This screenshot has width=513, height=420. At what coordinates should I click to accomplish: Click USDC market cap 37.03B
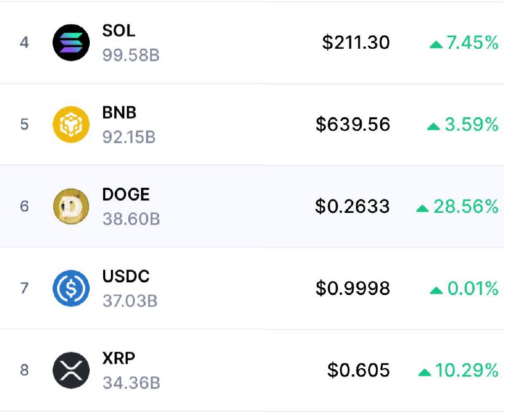click(x=130, y=301)
